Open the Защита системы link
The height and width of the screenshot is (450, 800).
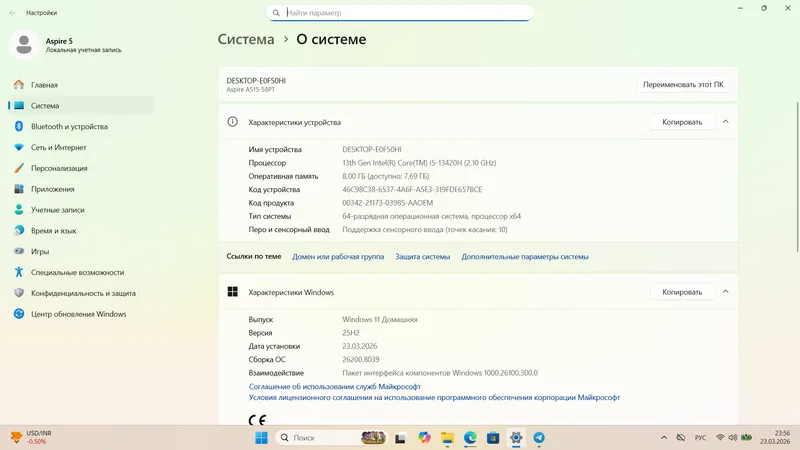[422, 257]
